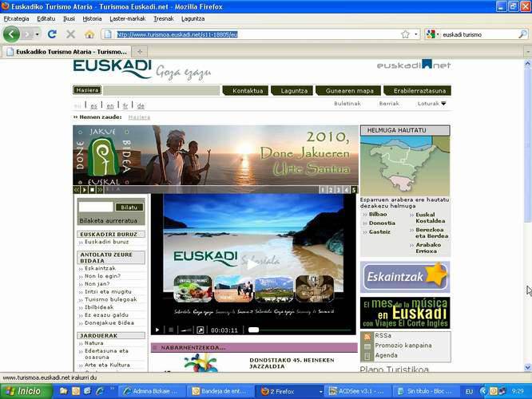Open the Laster-markak menu
This screenshot has width=532, height=399.
[x=127, y=18]
